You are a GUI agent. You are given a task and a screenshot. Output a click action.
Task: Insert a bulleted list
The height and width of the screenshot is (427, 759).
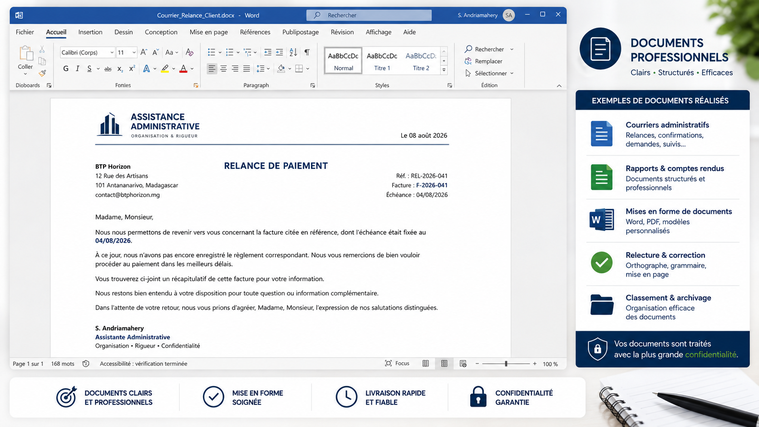coord(212,52)
